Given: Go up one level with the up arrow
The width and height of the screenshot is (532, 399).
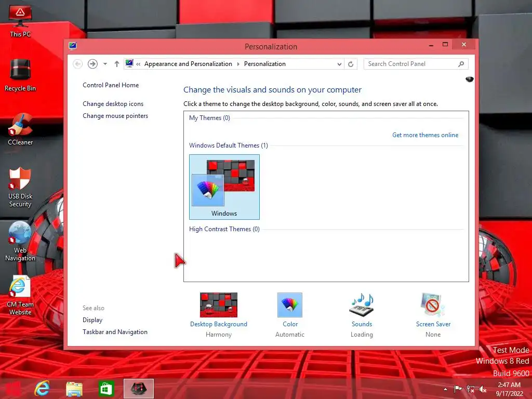Looking at the screenshot, I should coord(117,64).
